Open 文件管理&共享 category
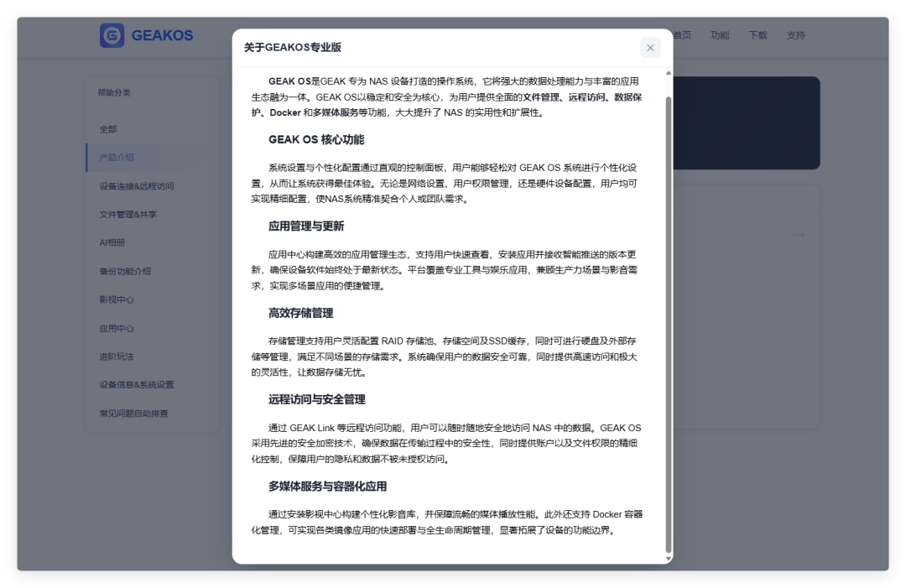This screenshot has width=906, height=588. tap(128, 215)
